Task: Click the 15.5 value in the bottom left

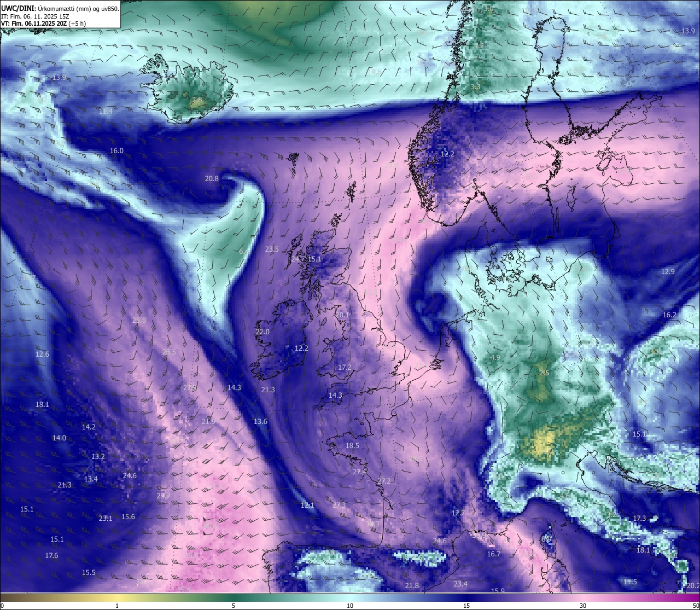Action: tap(89, 573)
